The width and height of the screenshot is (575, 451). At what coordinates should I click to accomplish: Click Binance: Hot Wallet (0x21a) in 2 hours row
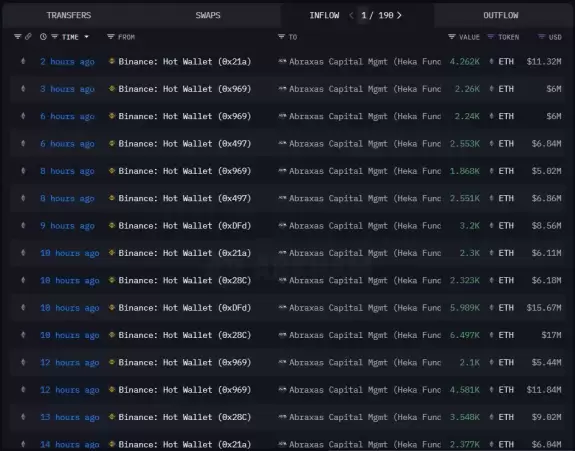[x=184, y=62]
